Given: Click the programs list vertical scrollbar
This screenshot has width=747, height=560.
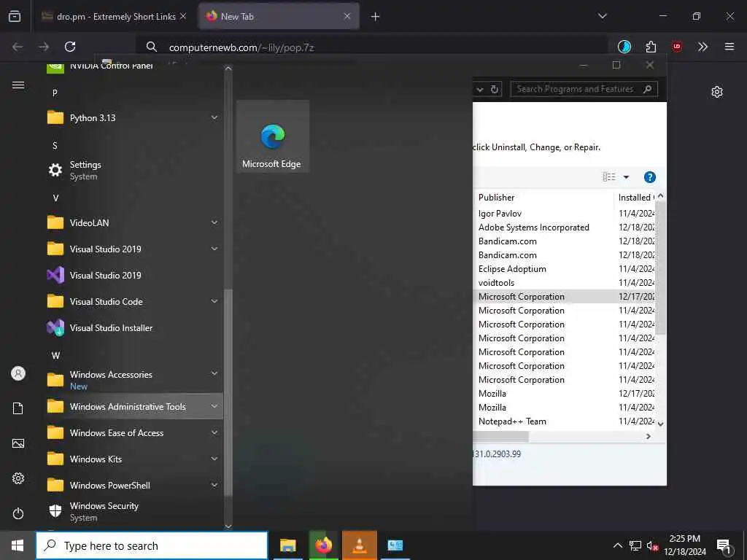Looking at the screenshot, I should click(x=660, y=267).
